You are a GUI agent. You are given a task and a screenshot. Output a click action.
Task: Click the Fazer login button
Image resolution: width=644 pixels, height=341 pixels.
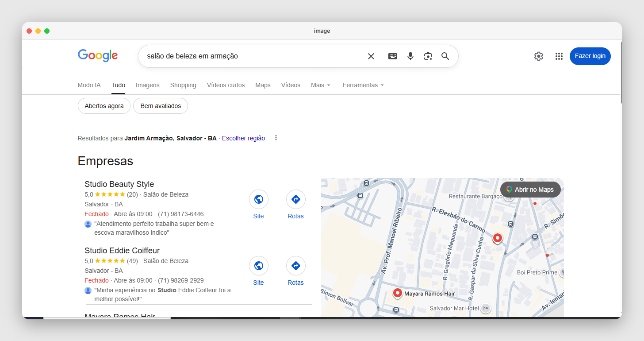pyautogui.click(x=590, y=56)
